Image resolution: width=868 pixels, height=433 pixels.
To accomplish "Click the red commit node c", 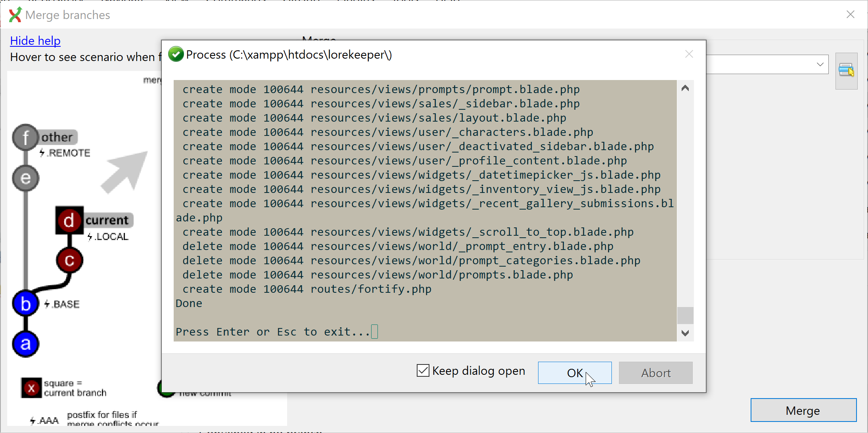I will point(69,260).
